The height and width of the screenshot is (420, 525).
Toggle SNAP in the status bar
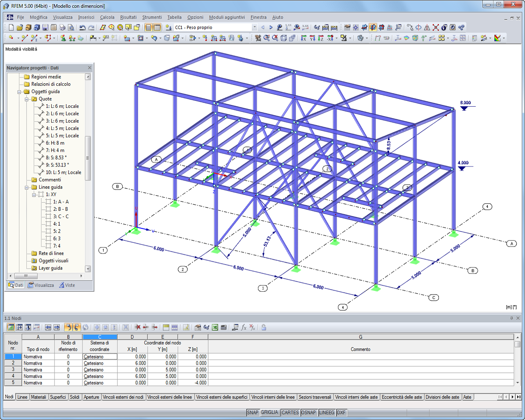(x=253, y=413)
